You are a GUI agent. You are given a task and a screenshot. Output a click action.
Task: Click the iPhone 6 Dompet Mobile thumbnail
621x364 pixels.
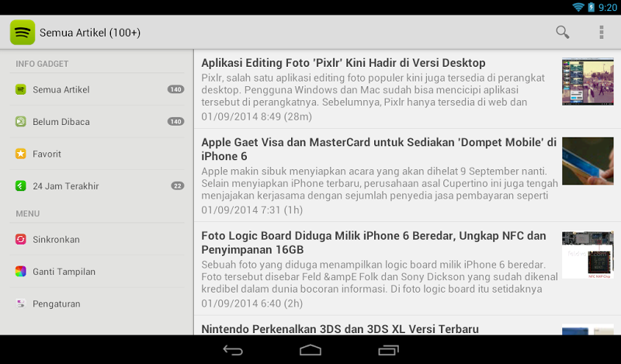click(x=588, y=161)
